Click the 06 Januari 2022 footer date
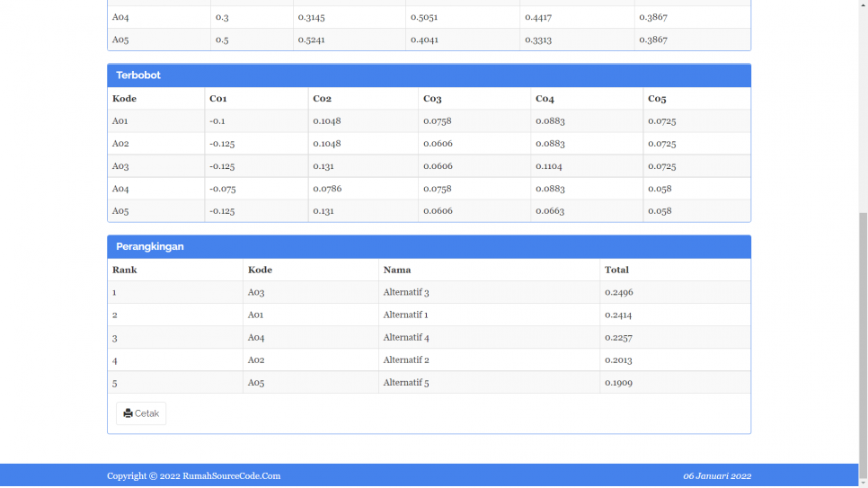 pyautogui.click(x=716, y=476)
